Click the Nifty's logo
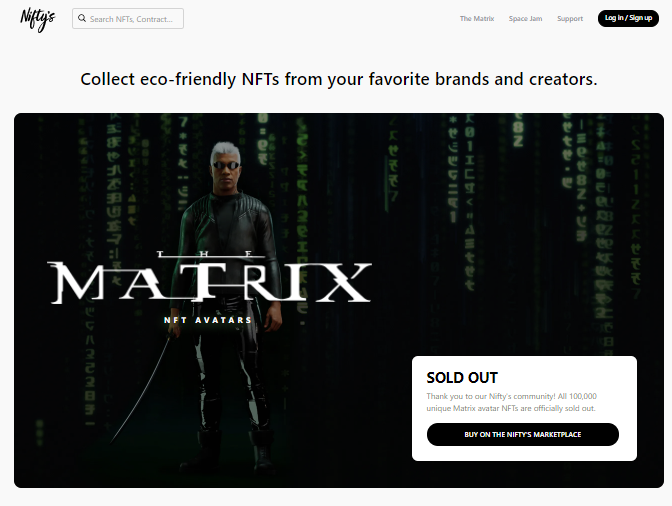Viewport: 672px width, 506px height. point(38,20)
